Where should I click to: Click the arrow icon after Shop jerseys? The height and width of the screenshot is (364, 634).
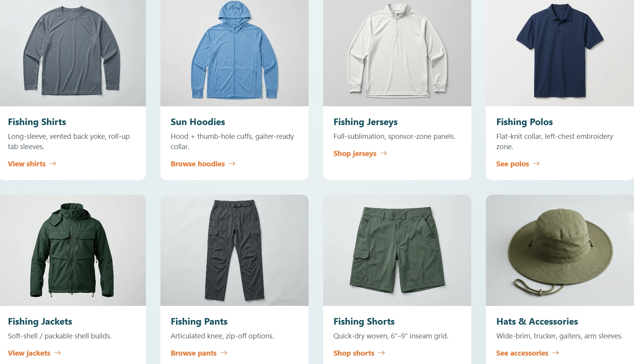(x=384, y=153)
